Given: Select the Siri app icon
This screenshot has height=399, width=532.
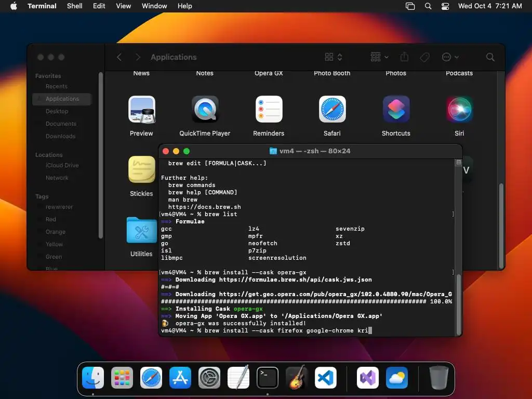Looking at the screenshot, I should click(459, 110).
